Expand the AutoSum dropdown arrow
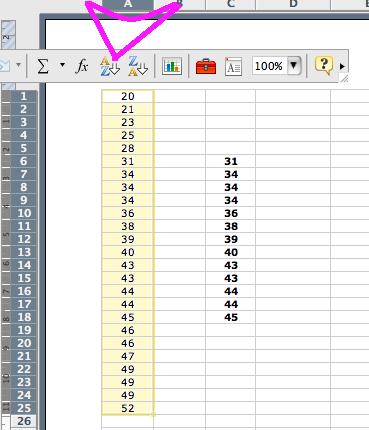 pos(62,65)
